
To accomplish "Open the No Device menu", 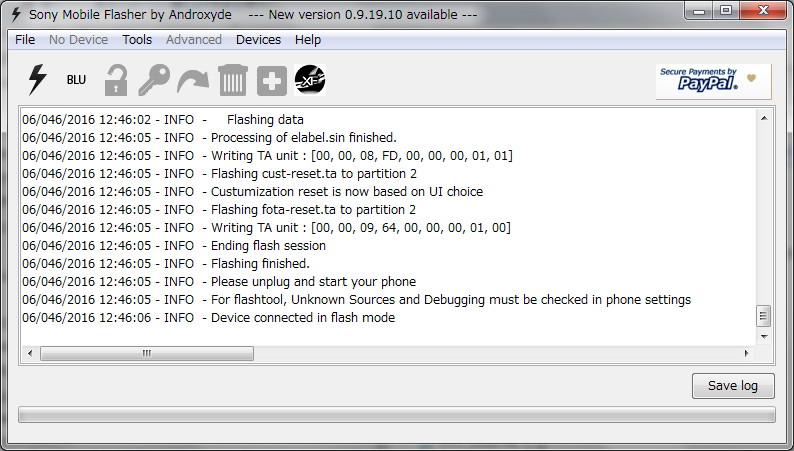I will click(x=78, y=39).
